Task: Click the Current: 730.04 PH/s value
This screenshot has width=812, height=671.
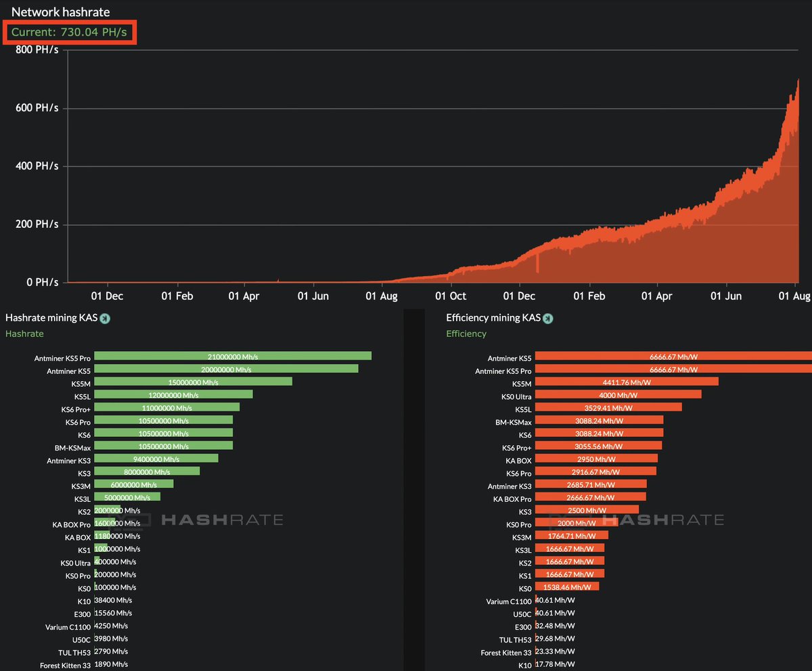Action: [x=69, y=32]
